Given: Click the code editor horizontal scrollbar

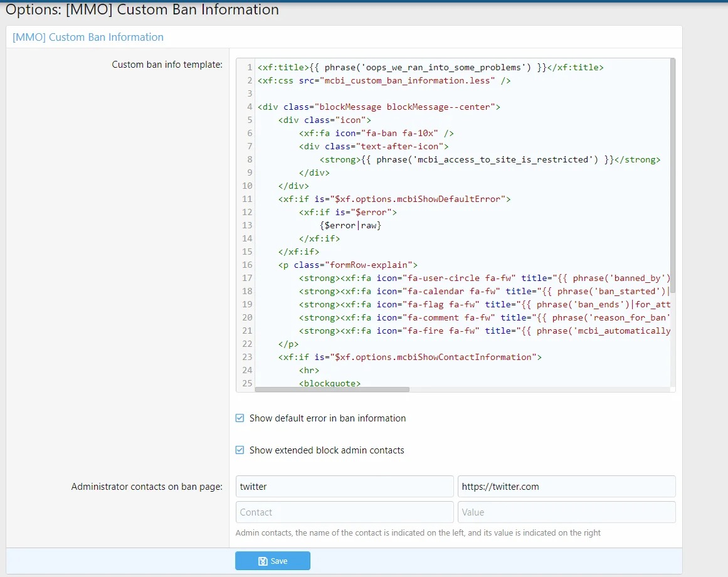Looking at the screenshot, I should (x=332, y=389).
